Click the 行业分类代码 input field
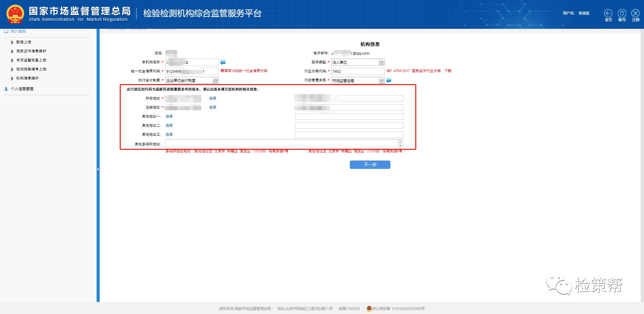This screenshot has width=644, height=314. tap(357, 71)
